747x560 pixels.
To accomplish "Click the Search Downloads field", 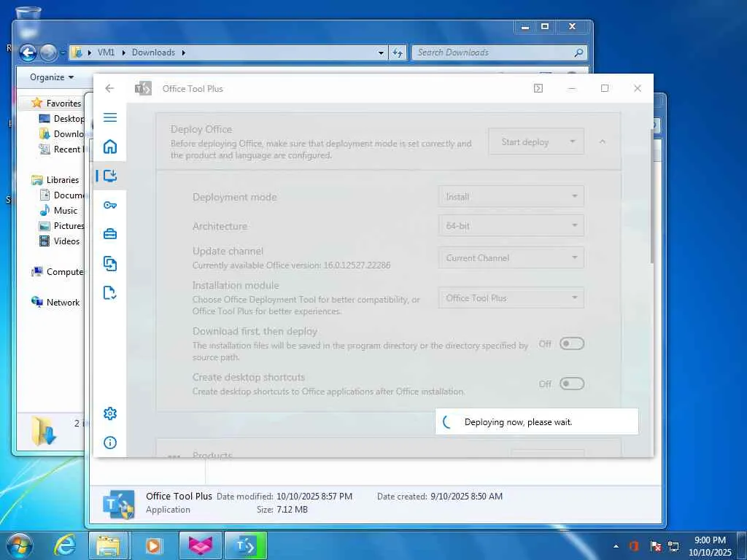I will [499, 52].
